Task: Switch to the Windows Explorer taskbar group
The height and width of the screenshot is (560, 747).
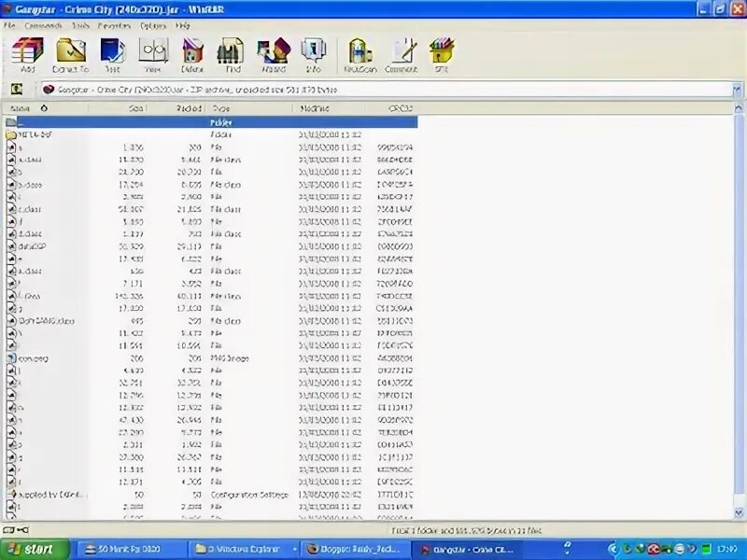Action: [246, 550]
